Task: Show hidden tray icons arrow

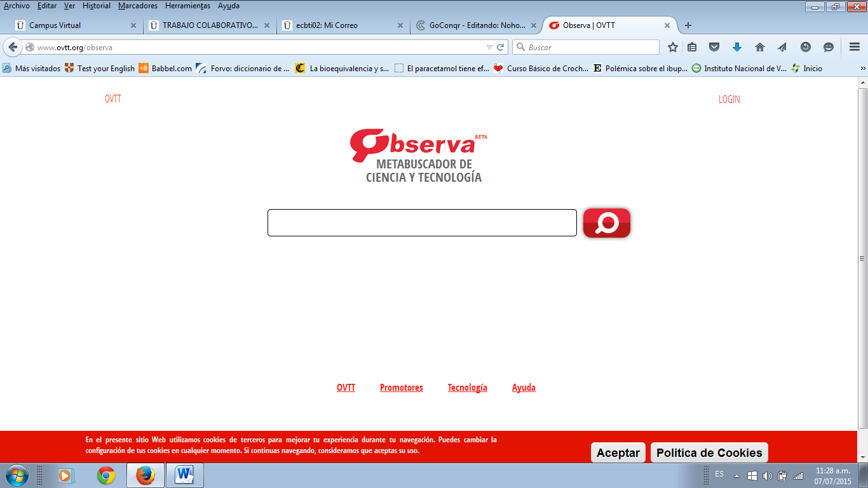Action: [736, 475]
